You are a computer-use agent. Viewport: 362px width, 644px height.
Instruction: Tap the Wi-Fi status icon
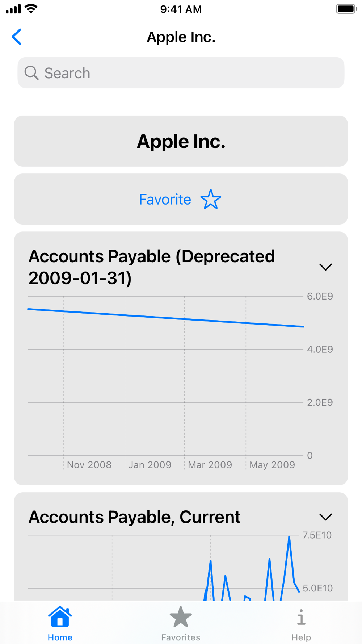[x=32, y=9]
